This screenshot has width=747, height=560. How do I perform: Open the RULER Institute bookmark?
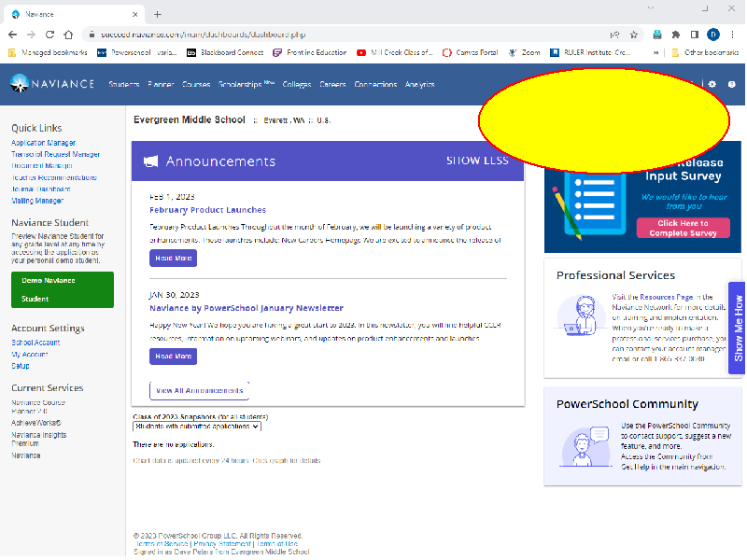590,52
